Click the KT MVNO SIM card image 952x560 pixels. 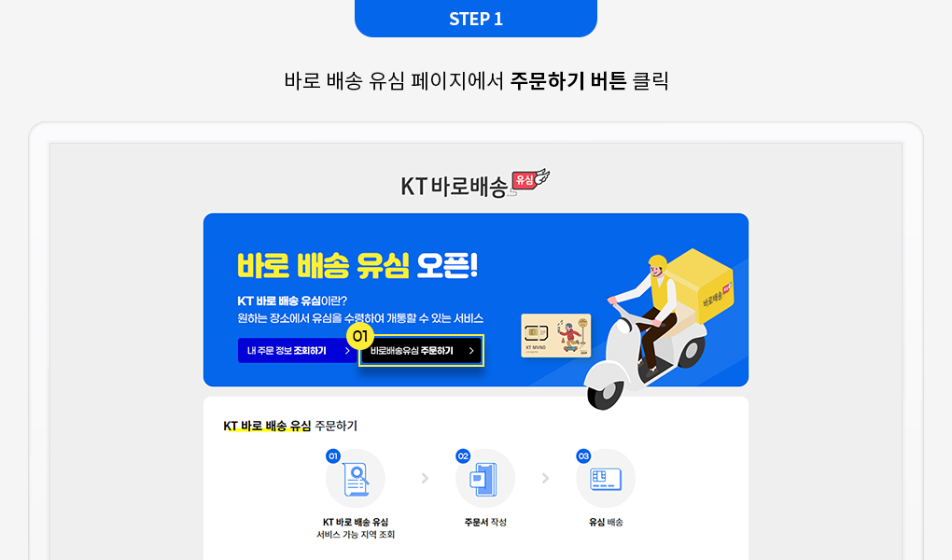point(556,335)
